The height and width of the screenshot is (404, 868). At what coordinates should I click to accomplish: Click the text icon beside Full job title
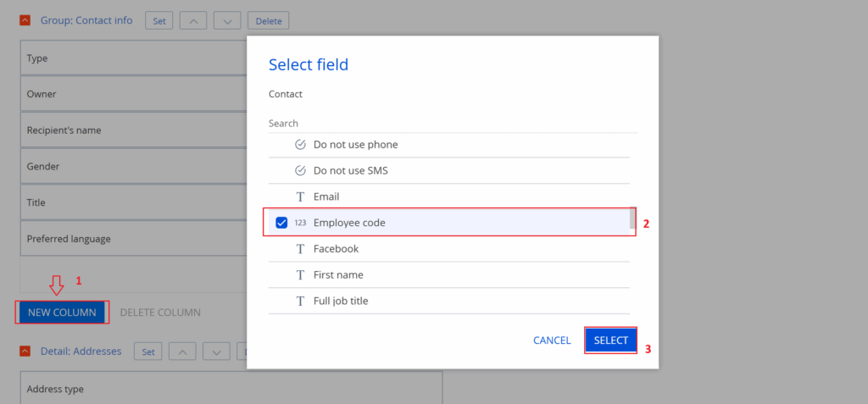coord(300,301)
